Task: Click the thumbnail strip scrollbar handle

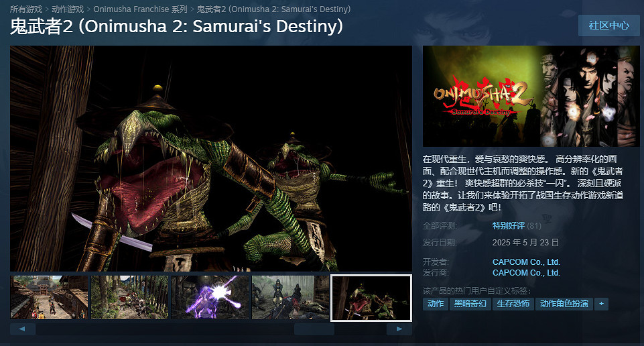Action: [x=314, y=329]
